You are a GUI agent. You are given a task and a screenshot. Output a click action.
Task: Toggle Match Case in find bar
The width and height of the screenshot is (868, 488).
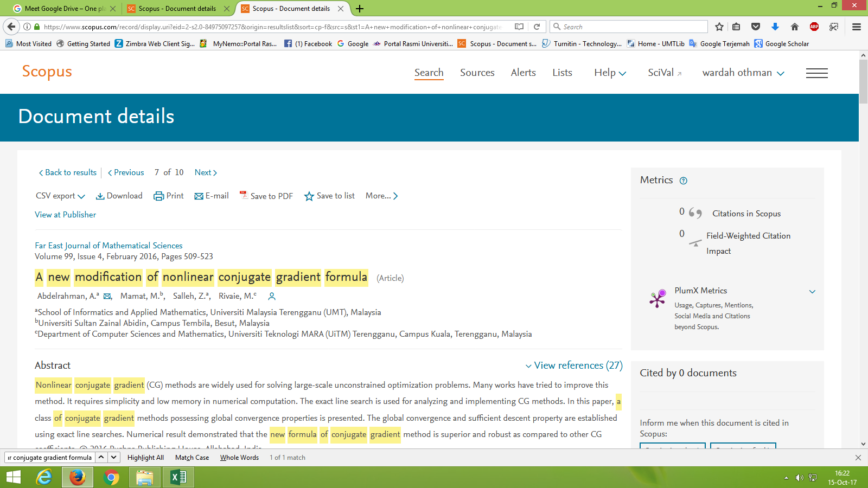point(192,458)
